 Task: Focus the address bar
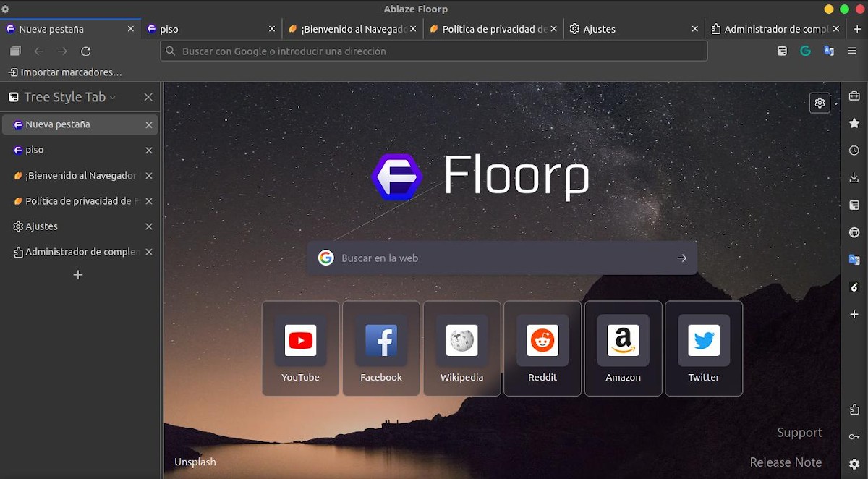[x=434, y=51]
